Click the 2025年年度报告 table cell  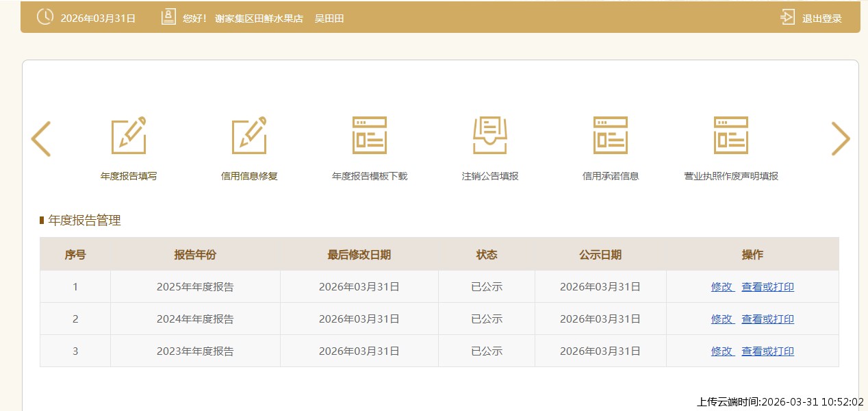tap(195, 287)
